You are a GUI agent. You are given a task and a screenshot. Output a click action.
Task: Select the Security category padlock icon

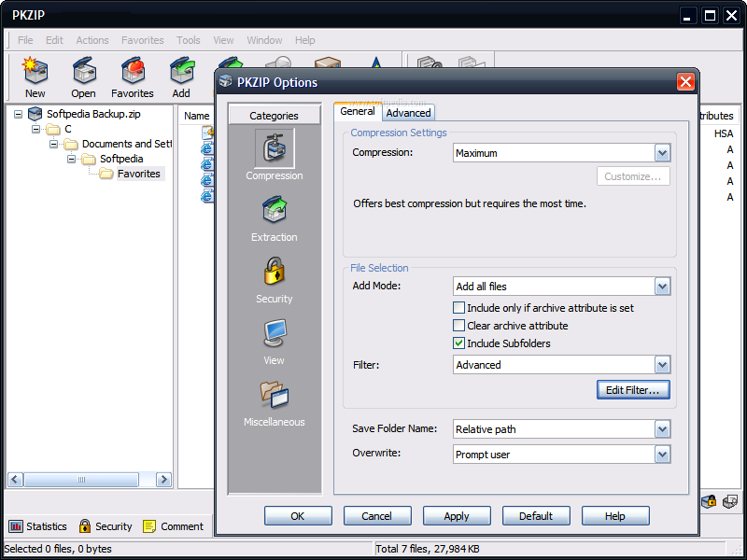275,271
